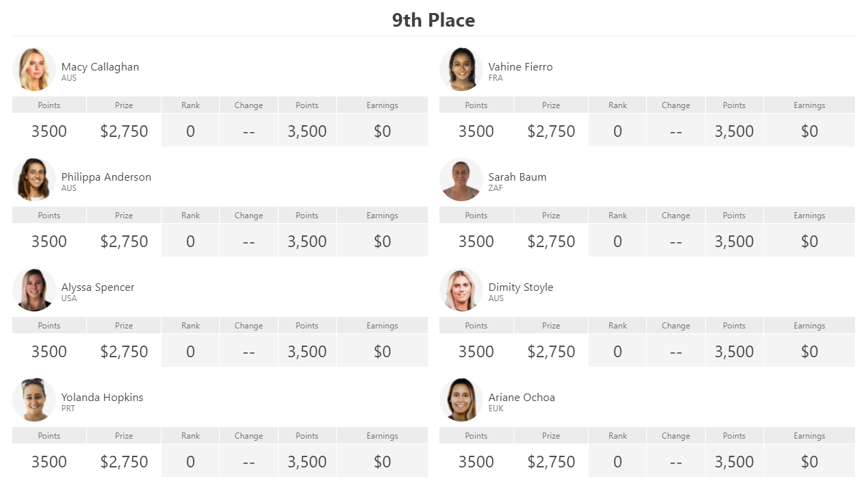The width and height of the screenshot is (868, 490).
Task: Click Rank column header under Vahine Fierro
Action: (x=617, y=105)
